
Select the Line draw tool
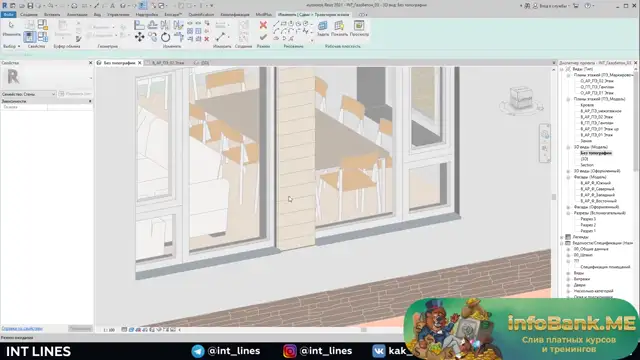276,24
